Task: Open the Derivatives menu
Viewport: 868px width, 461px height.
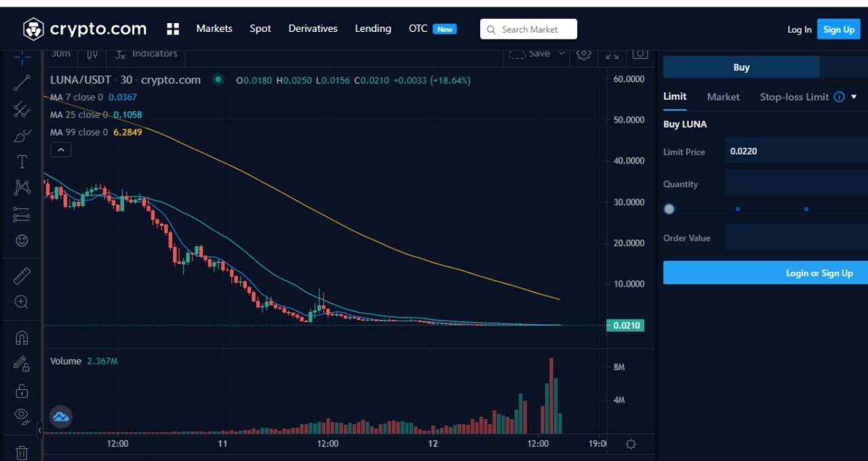Action: pos(313,28)
